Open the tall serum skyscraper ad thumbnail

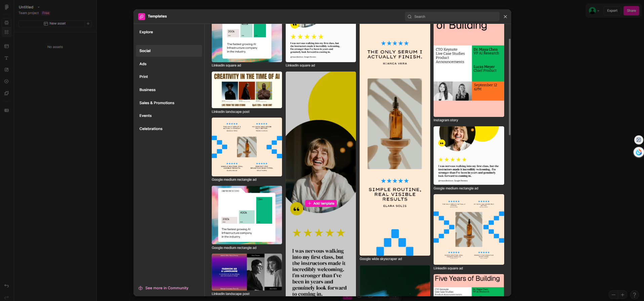(395, 140)
